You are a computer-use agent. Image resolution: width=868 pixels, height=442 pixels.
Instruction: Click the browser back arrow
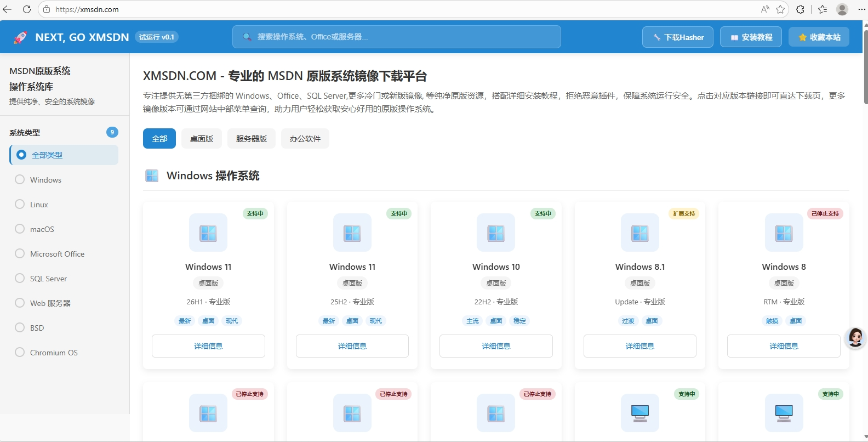tap(7, 9)
